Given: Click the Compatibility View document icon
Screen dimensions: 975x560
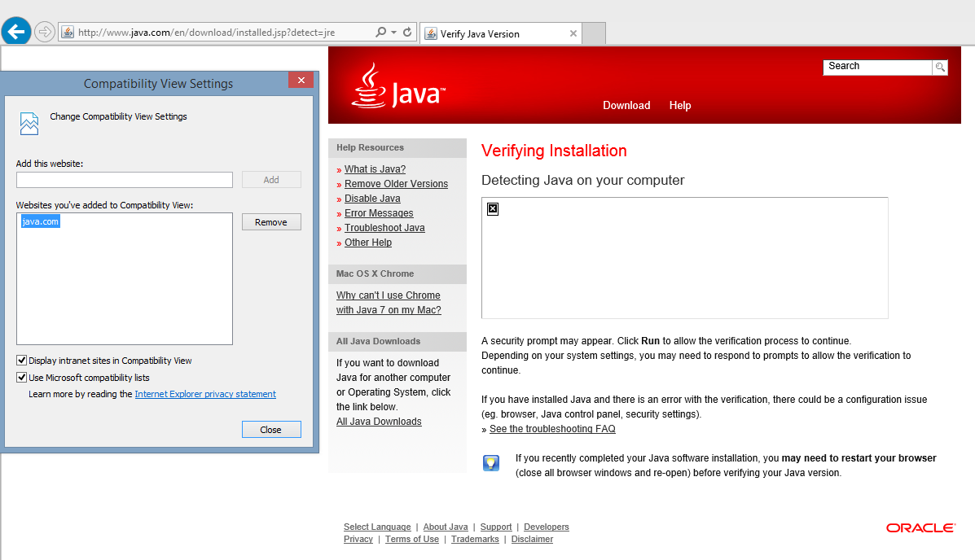Looking at the screenshot, I should (29, 124).
